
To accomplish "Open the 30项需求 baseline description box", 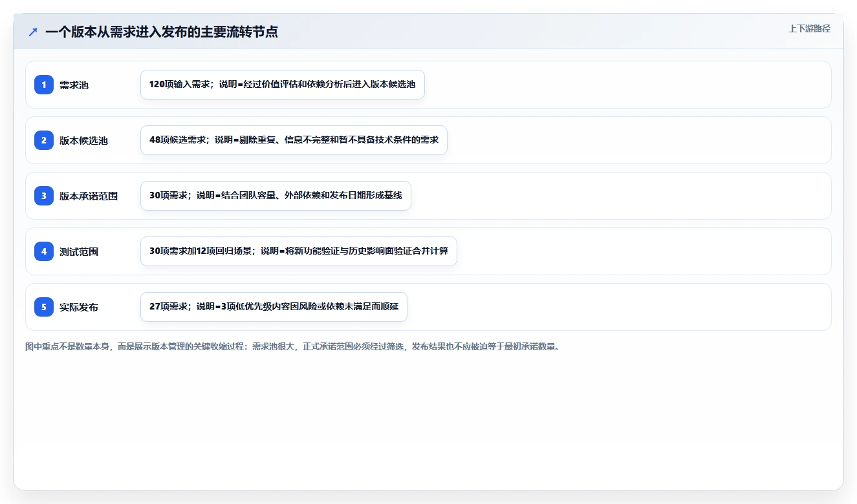I will 276,196.
